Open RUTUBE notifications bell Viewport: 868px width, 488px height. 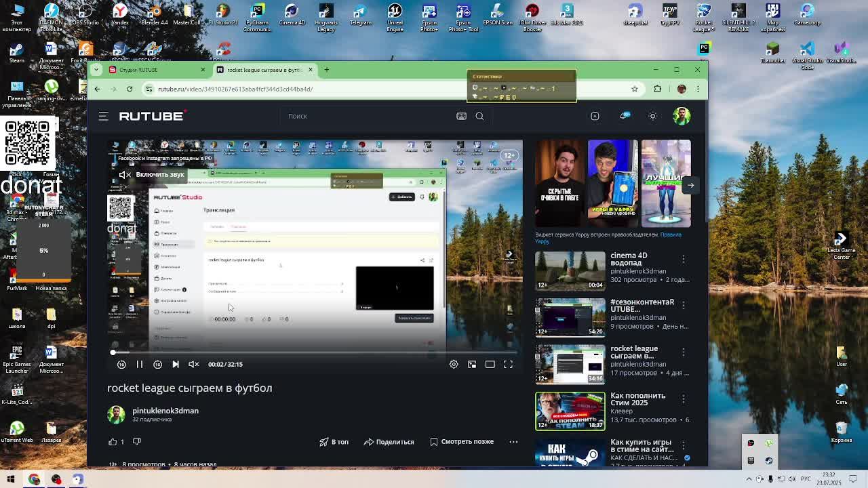[625, 116]
